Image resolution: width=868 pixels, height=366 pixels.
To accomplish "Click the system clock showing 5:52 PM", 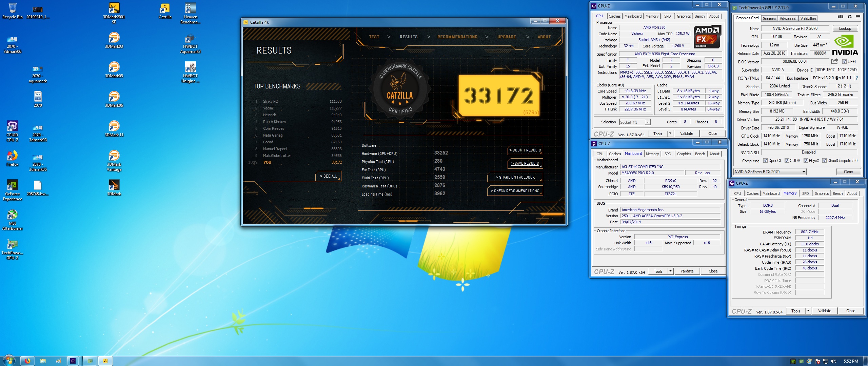I will [x=851, y=361].
